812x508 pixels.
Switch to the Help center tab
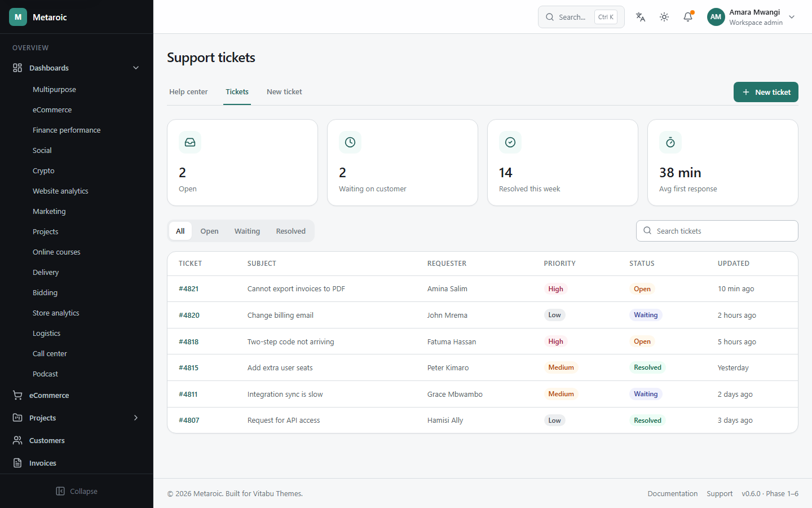click(x=188, y=92)
